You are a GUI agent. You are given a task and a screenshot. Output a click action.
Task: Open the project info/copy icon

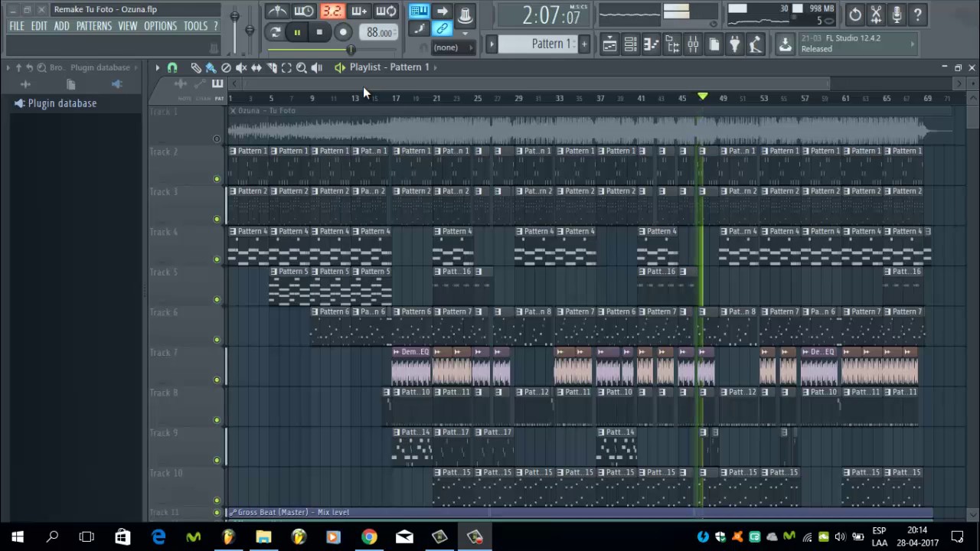(714, 44)
